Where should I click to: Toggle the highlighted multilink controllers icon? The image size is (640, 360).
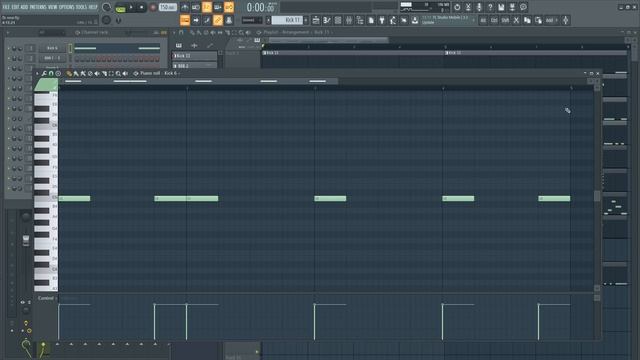click(x=218, y=20)
